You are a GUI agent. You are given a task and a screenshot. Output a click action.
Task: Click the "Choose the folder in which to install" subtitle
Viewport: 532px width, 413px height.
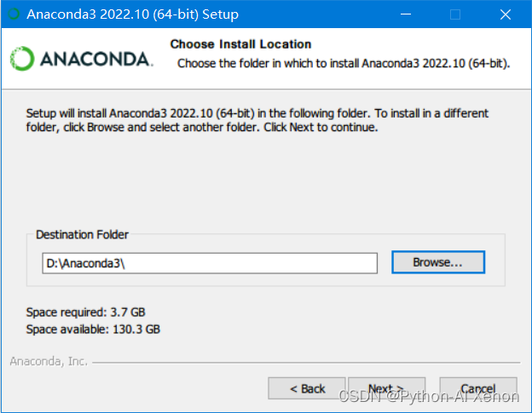pos(344,63)
